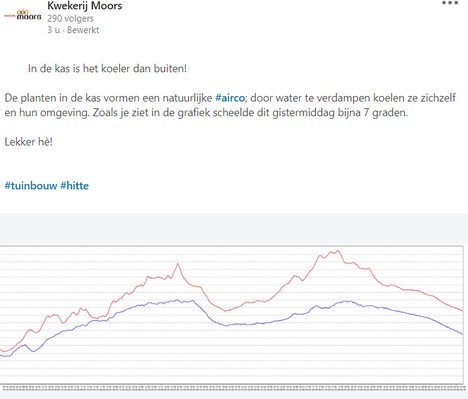The width and height of the screenshot is (468, 399).
Task: Click the blue line's right end
Action: point(462,334)
